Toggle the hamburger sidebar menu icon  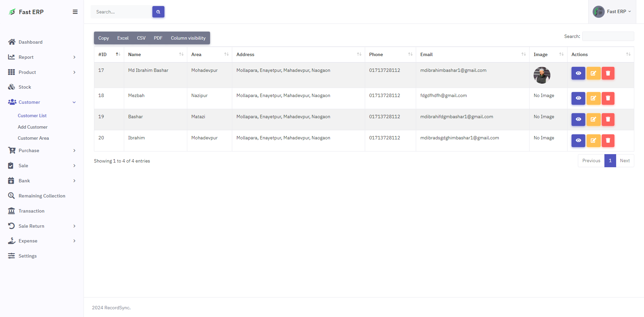click(x=75, y=12)
